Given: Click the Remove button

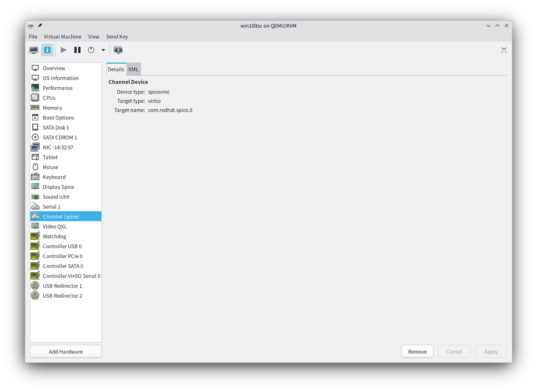Looking at the screenshot, I should (417, 351).
